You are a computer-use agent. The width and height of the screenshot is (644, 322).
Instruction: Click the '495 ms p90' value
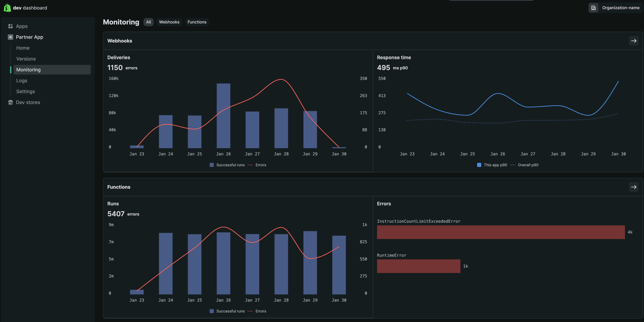click(392, 67)
